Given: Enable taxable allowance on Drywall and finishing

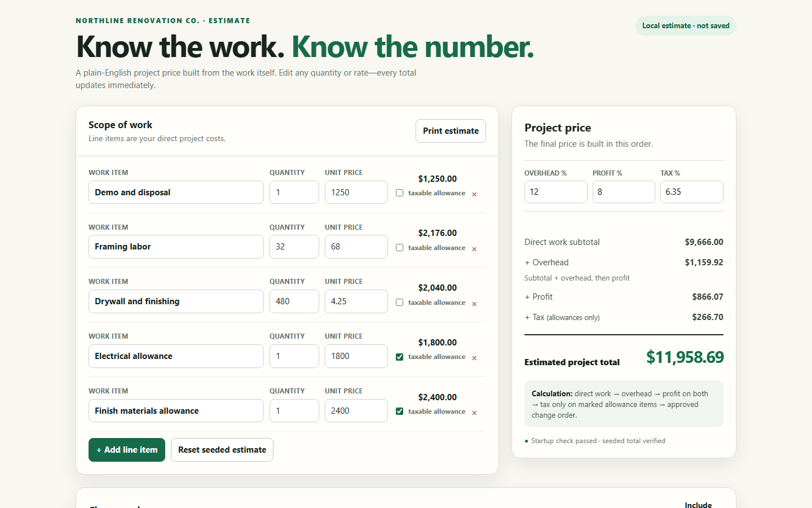Looking at the screenshot, I should coord(399,303).
